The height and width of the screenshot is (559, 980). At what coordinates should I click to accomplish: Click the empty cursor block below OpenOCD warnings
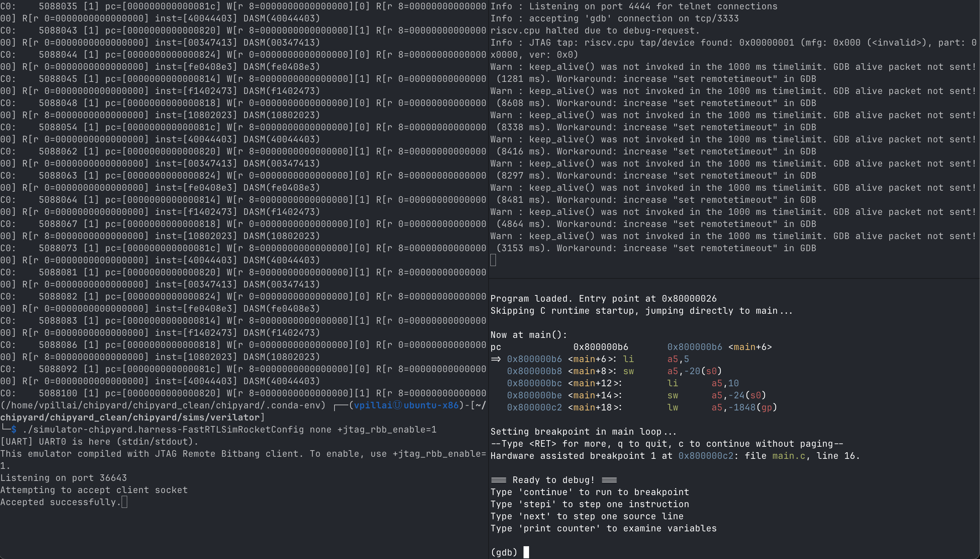[x=493, y=260]
